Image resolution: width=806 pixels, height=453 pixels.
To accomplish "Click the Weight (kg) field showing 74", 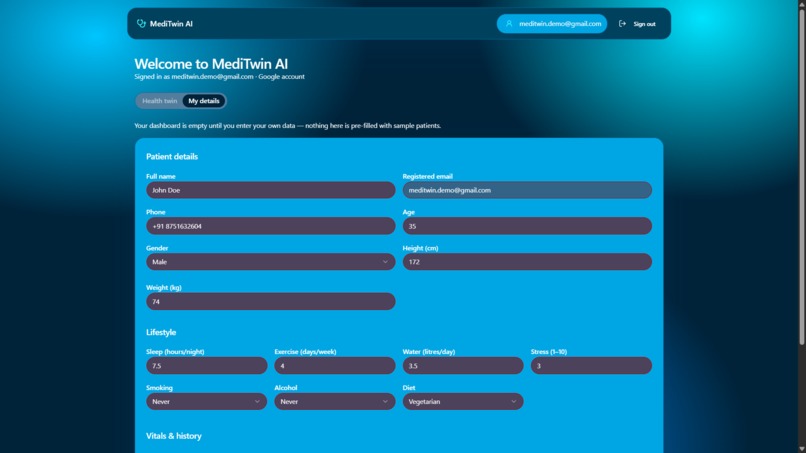I will (x=270, y=301).
